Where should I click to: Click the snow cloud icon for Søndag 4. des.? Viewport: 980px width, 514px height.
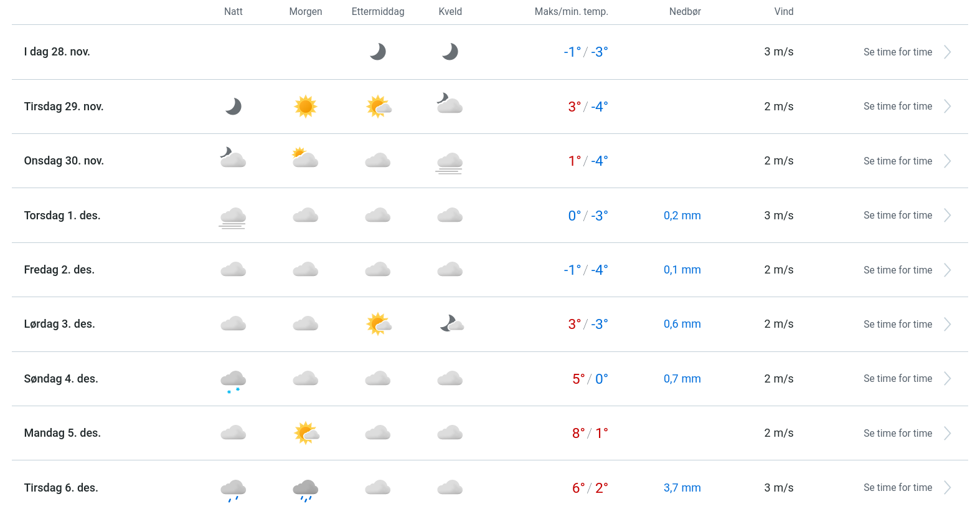click(x=233, y=380)
